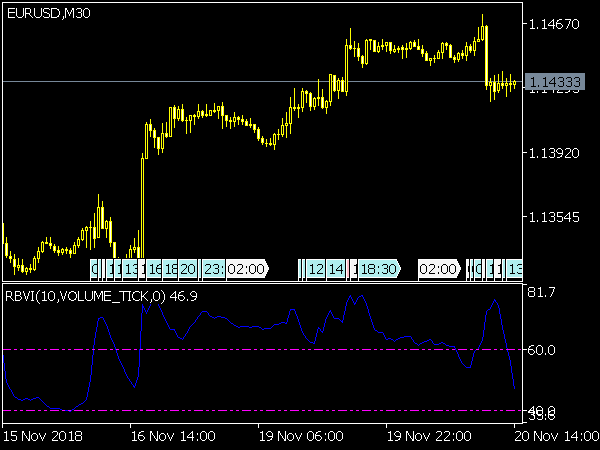Click the 1.13920 price scale label
Image resolution: width=600 pixels, height=450 pixels.
click(x=554, y=153)
